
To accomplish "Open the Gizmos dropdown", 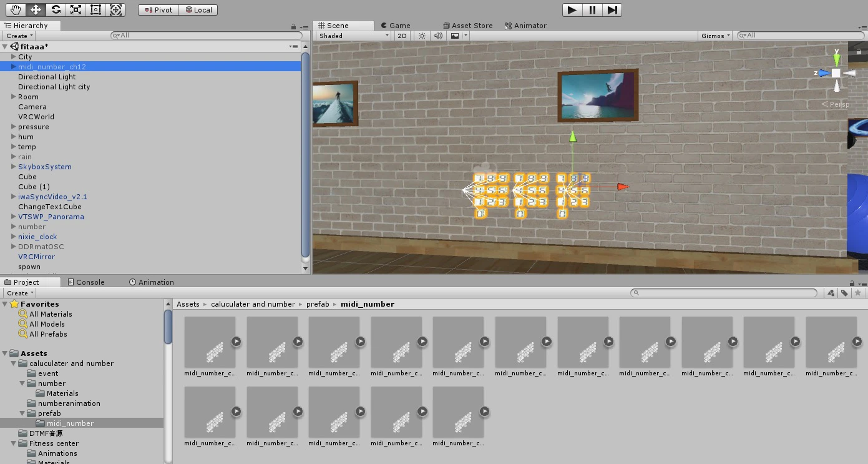I will 715,36.
